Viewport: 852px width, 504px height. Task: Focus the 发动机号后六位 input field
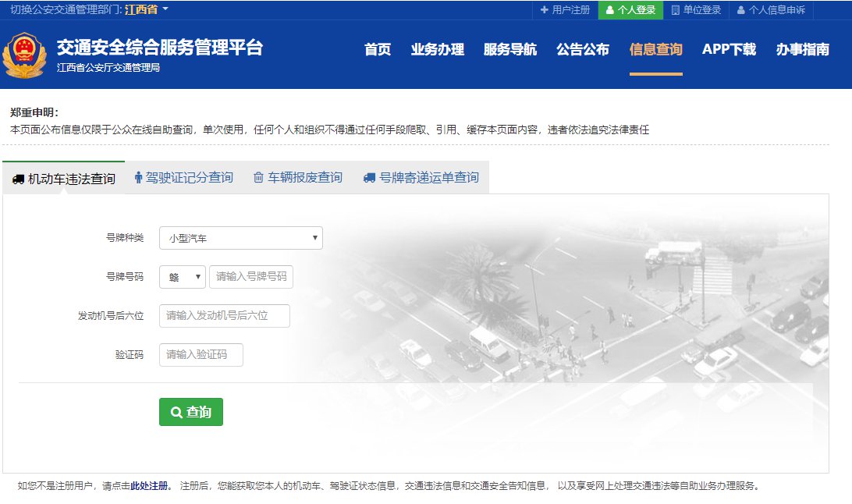(x=225, y=316)
